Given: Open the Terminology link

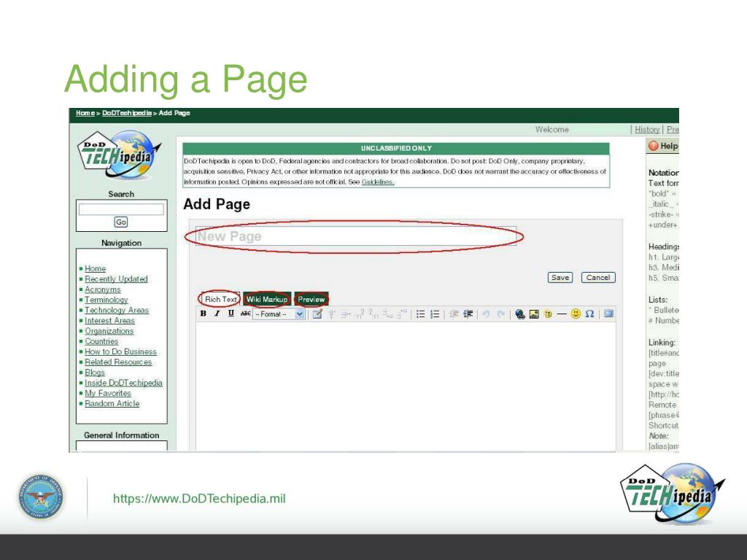Looking at the screenshot, I should click(107, 300).
